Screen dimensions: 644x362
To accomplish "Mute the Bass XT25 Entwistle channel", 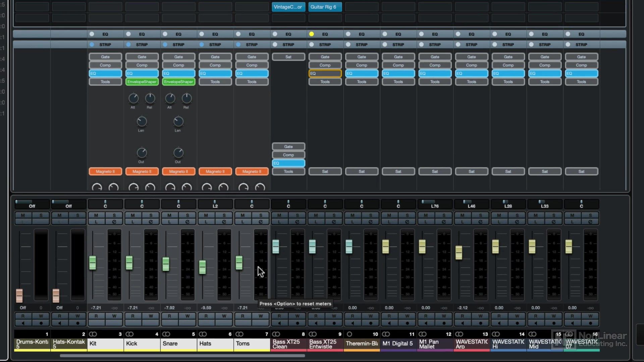I will pyautogui.click(x=316, y=215).
